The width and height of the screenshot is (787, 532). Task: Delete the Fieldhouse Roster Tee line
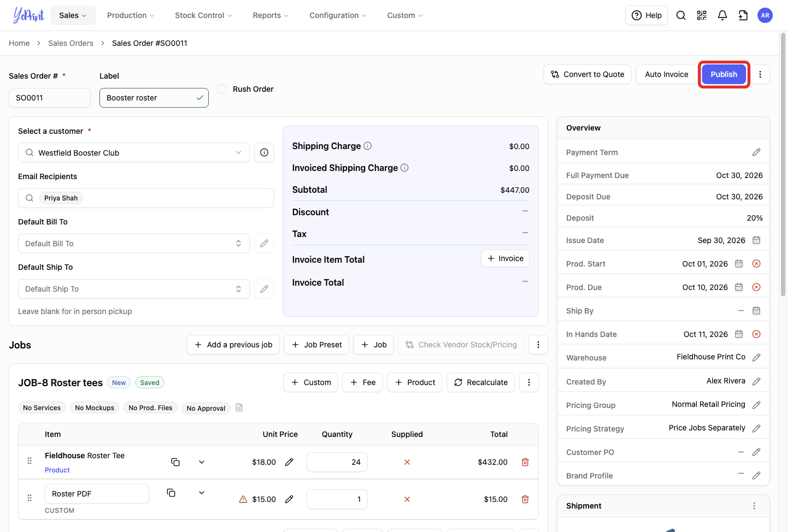(x=525, y=462)
